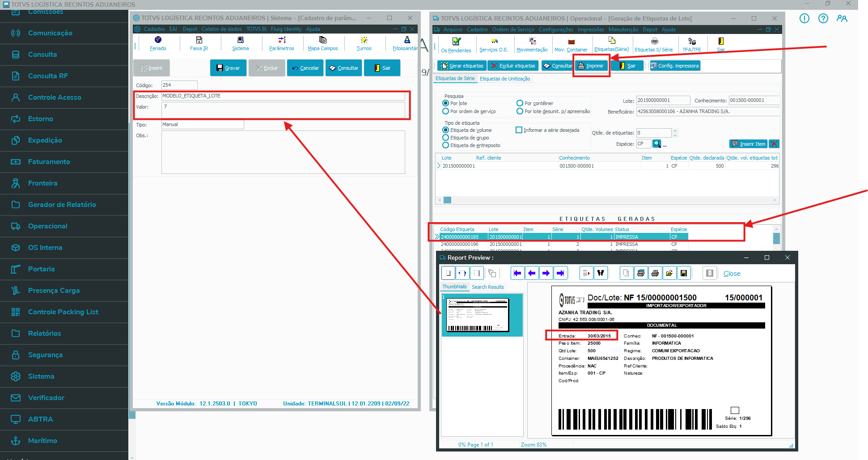Open the Impressões menu

(591, 30)
